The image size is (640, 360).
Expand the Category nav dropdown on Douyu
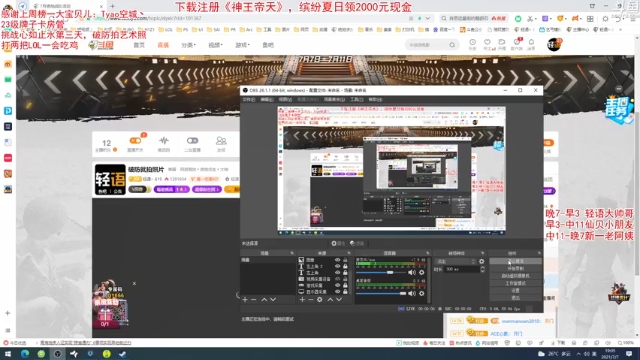pyautogui.click(x=188, y=45)
